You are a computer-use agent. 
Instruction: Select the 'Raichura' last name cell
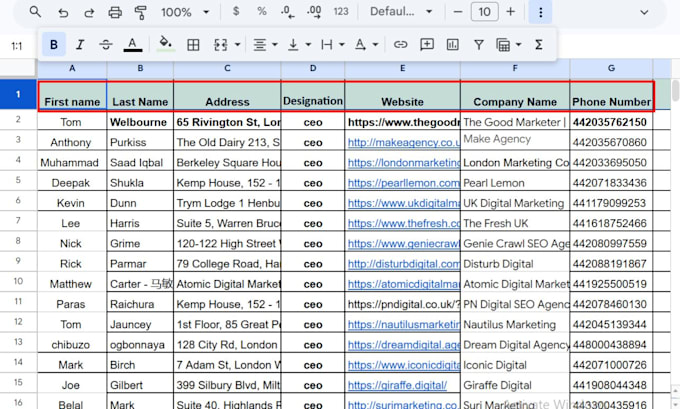point(140,304)
